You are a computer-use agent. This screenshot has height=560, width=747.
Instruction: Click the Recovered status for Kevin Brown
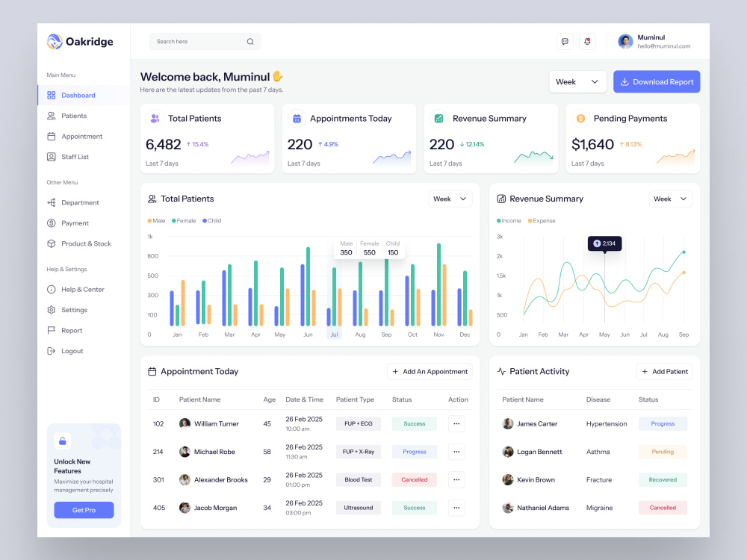tap(663, 479)
